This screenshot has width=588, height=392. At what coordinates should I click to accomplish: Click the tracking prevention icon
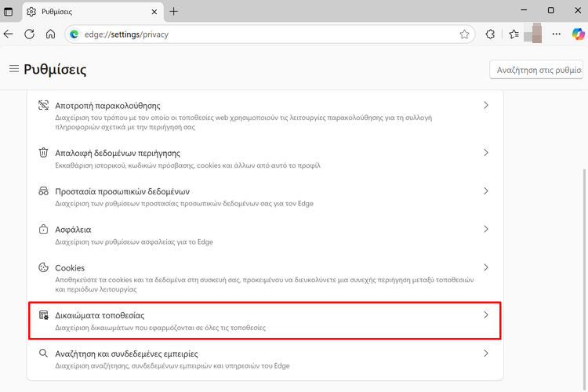(43, 105)
